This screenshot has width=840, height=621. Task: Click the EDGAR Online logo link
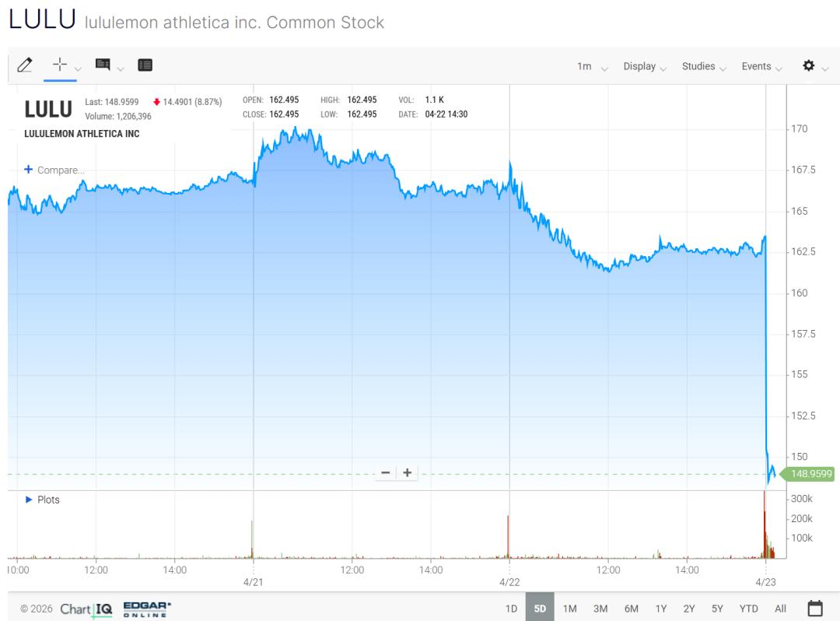[x=147, y=609]
